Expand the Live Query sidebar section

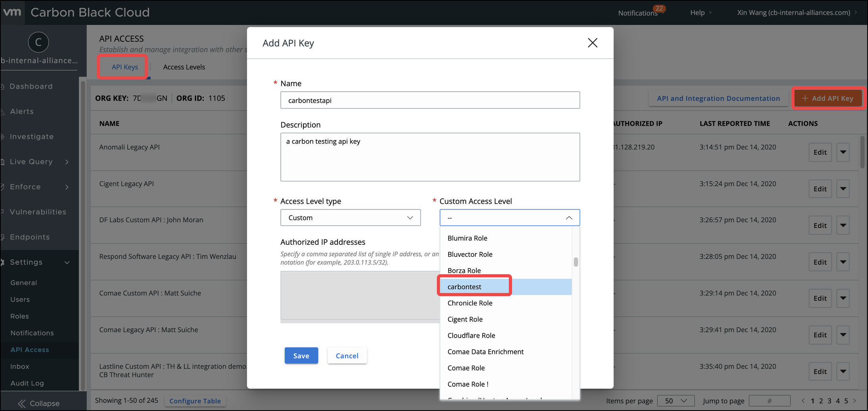tap(67, 162)
